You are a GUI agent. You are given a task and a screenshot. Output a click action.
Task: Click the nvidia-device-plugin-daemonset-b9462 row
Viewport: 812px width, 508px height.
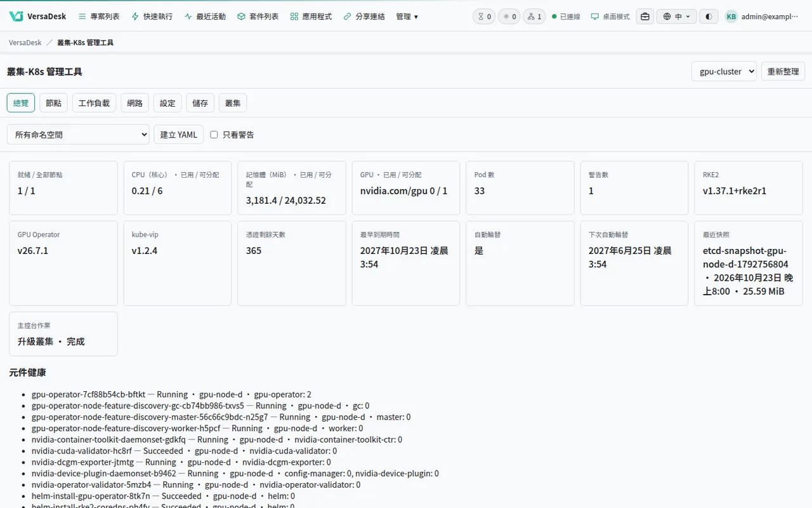[235, 474]
